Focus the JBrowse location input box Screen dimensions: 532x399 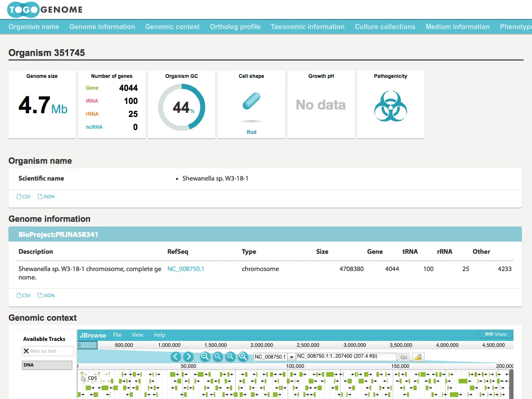[346, 356]
